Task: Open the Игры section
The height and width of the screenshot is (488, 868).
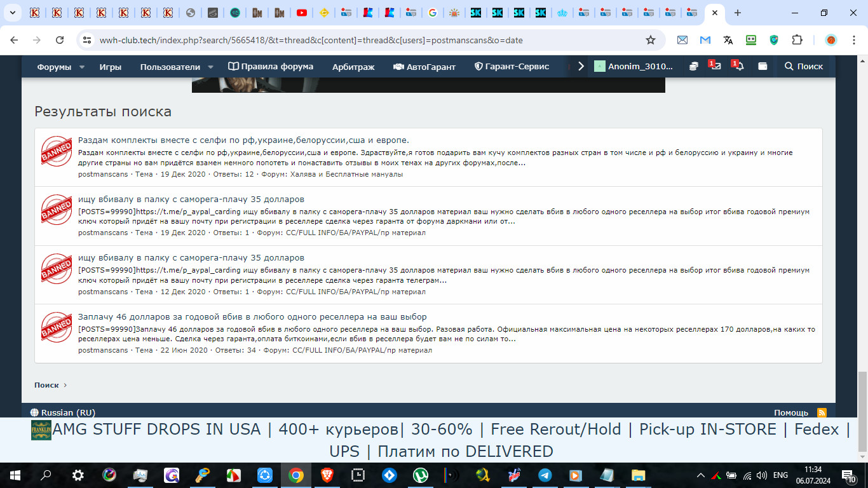Action: [110, 67]
